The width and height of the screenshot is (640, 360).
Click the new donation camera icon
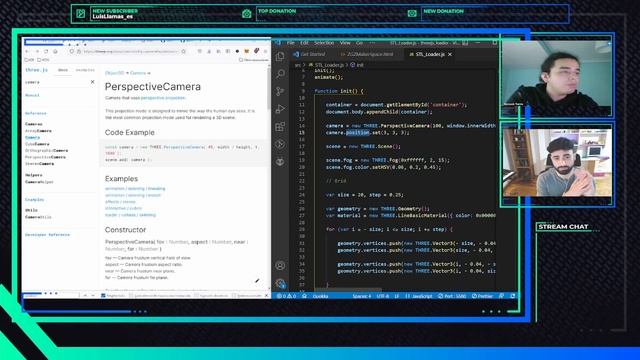point(412,13)
